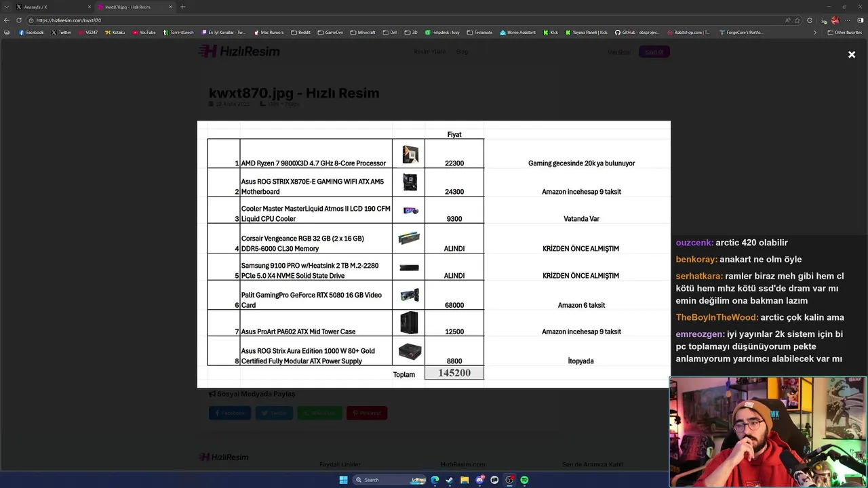Open the Mac Rumors bookmark
Viewport: 868px width, 488px height.
tap(269, 33)
